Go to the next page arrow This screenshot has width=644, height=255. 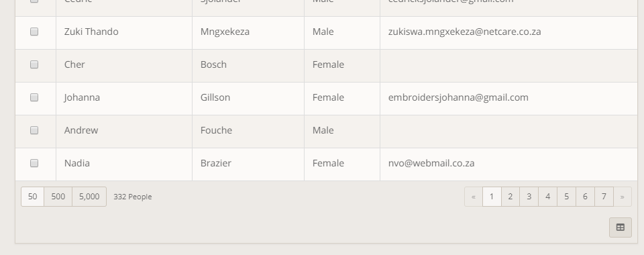pyautogui.click(x=623, y=197)
